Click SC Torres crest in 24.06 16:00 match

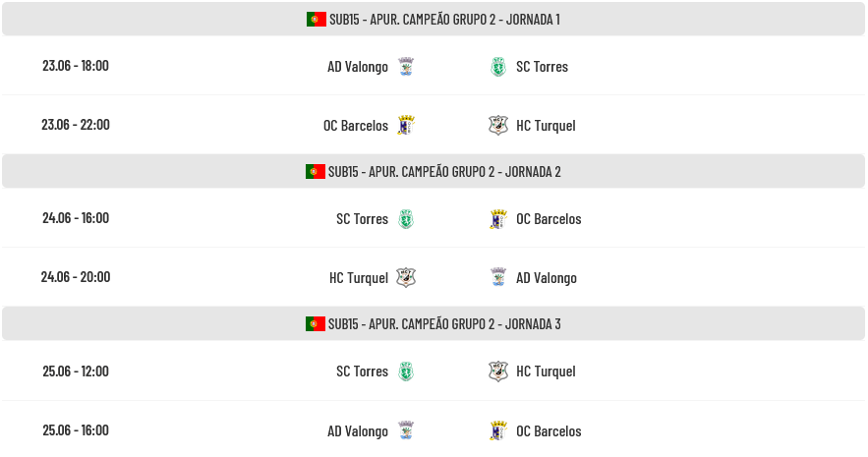(x=406, y=219)
